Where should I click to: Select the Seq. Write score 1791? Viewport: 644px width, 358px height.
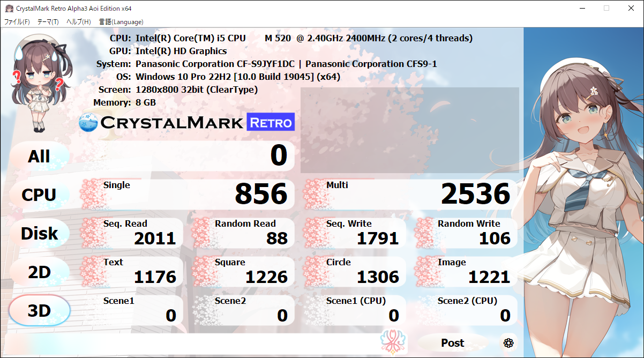pos(378,238)
